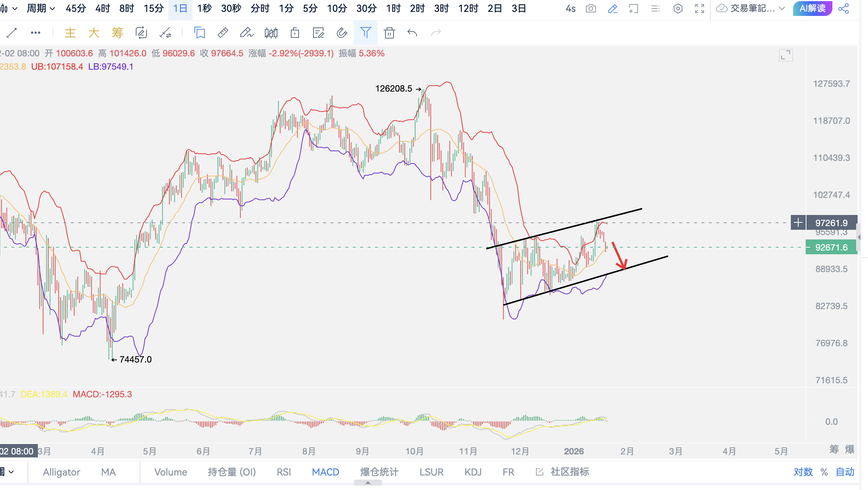Viewport: 868px width, 490px height.
Task: Select the trend line drawing tool
Action: (x=11, y=33)
